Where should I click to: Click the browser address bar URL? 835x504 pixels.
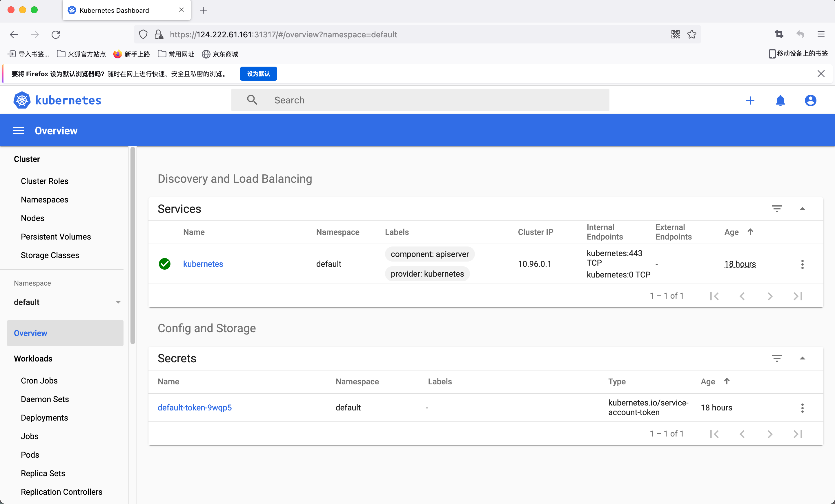283,34
